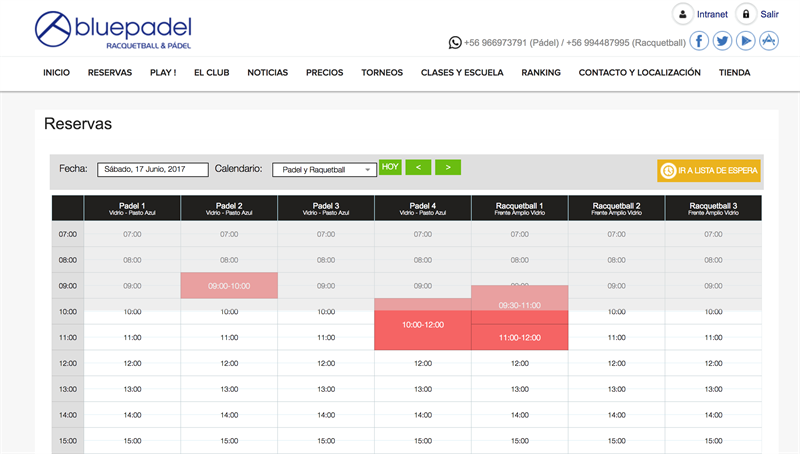Expand the Calendario dropdown
Screen dimensions: 800x454
pos(324,170)
